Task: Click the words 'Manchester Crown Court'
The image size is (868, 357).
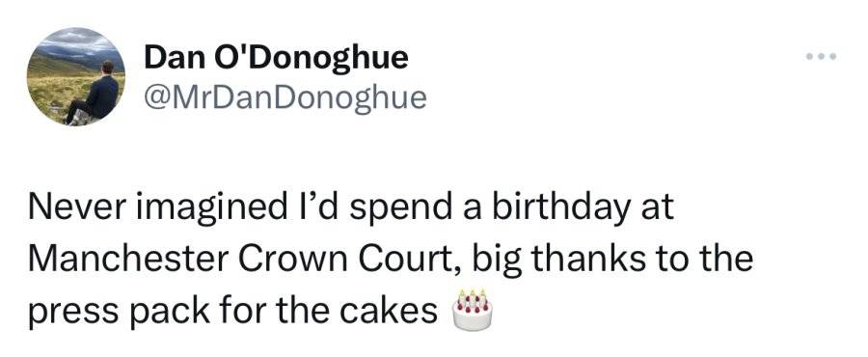Action: [241, 259]
